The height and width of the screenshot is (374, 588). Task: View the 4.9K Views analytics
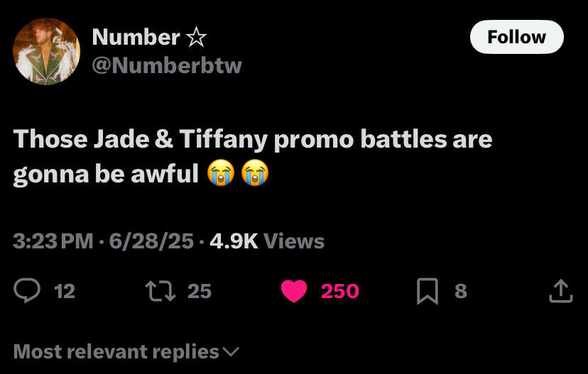point(267,241)
